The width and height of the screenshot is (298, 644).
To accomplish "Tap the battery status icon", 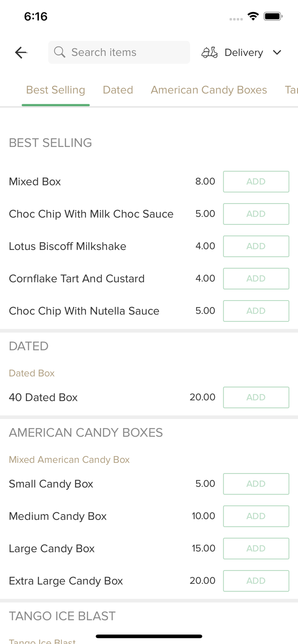I will [273, 16].
